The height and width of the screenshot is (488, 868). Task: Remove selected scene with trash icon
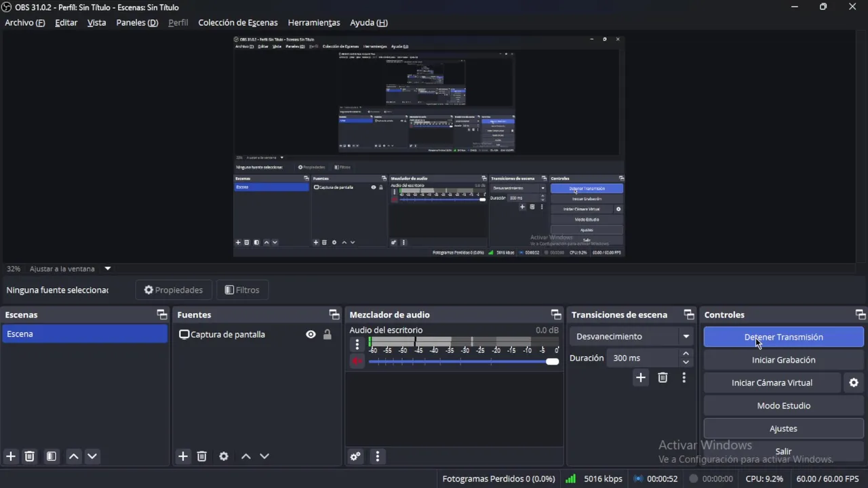point(30,456)
